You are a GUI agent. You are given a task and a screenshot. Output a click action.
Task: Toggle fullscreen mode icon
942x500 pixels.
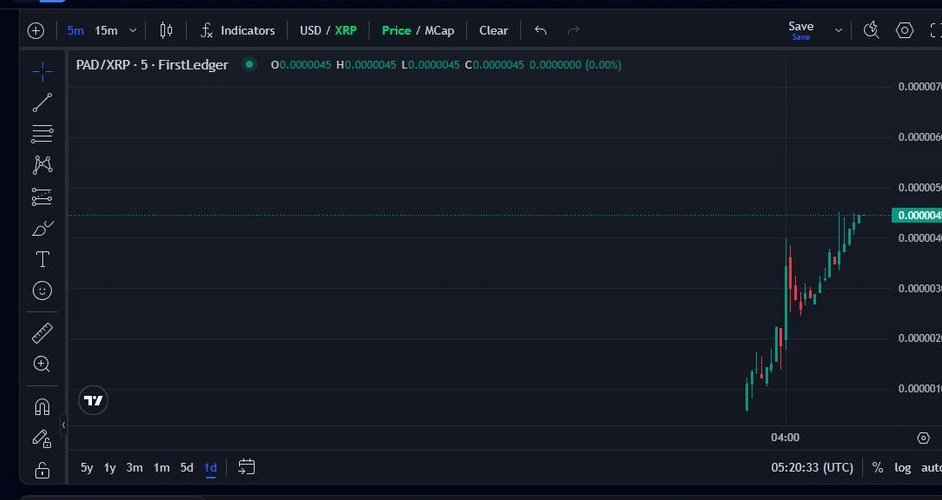coord(935,31)
